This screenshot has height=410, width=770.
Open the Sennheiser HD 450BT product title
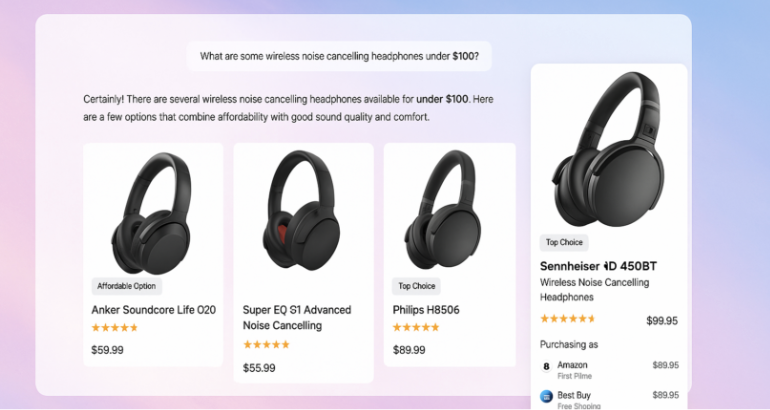(x=598, y=266)
